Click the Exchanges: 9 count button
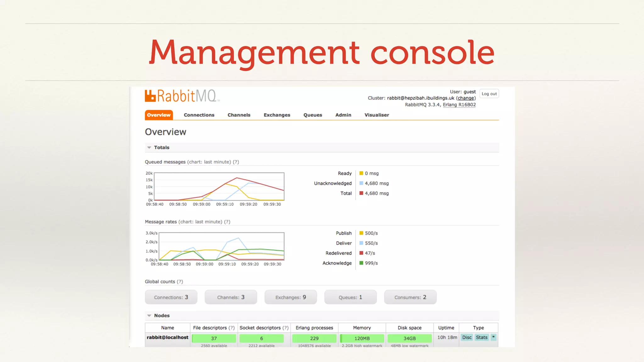 tap(291, 297)
